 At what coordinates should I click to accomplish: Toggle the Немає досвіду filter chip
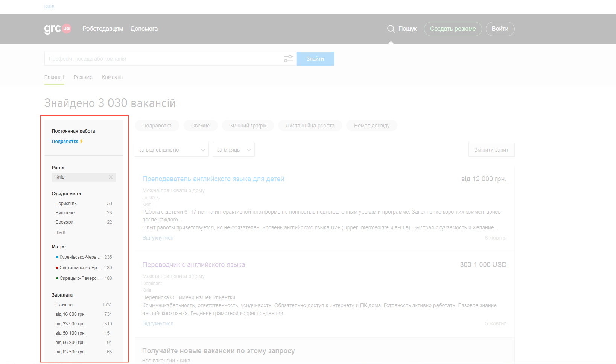point(371,126)
